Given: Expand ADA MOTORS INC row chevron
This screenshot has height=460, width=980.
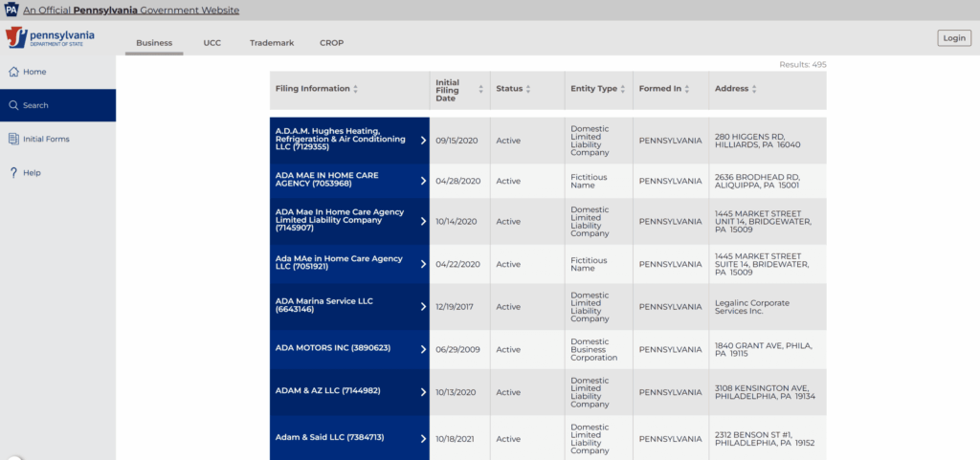Looking at the screenshot, I should coord(423,350).
